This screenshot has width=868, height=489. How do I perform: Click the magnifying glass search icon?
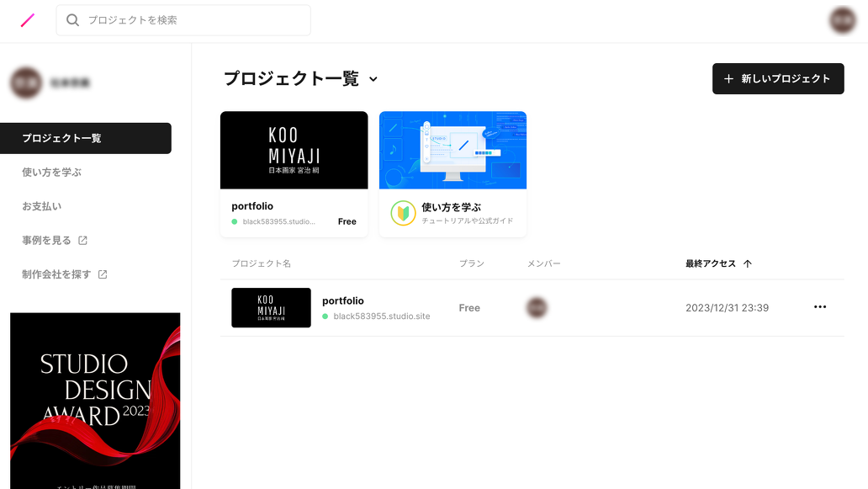click(73, 20)
